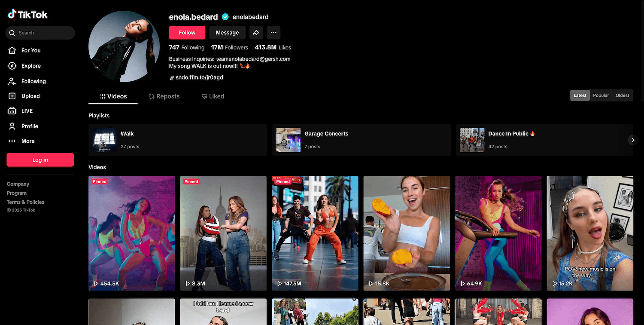Open the three-dot profile options menu
The width and height of the screenshot is (644, 325).
pyautogui.click(x=273, y=33)
